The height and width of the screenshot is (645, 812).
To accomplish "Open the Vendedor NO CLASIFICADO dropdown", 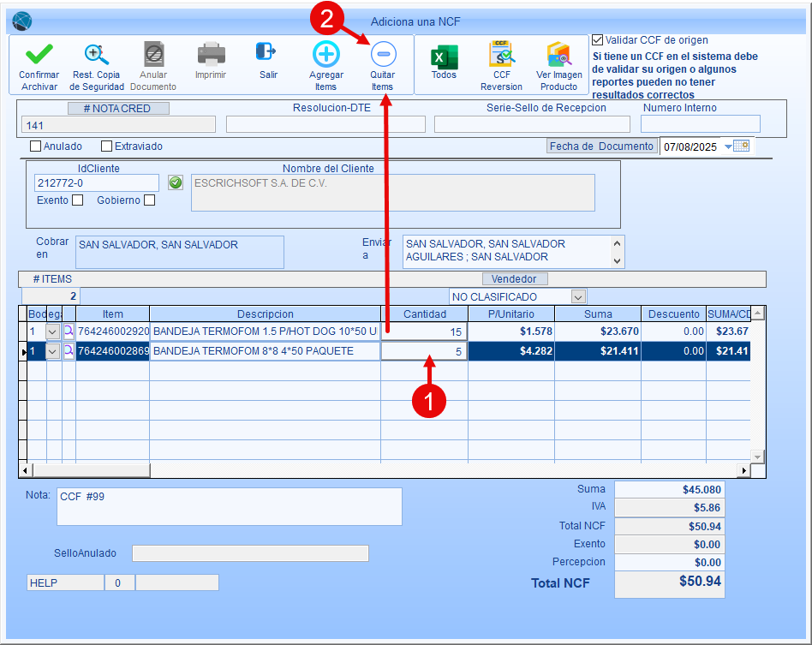I will click(x=578, y=297).
